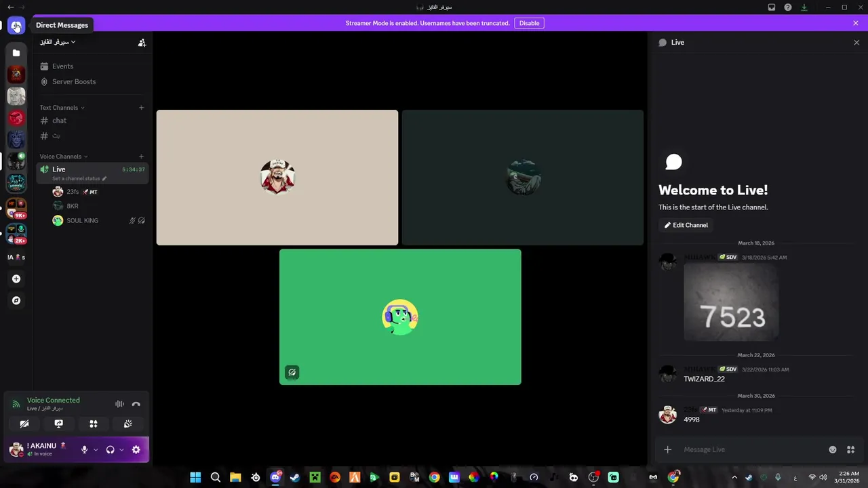Click invite people icon beside server name
Image resolution: width=868 pixels, height=488 pixels.
coord(142,42)
